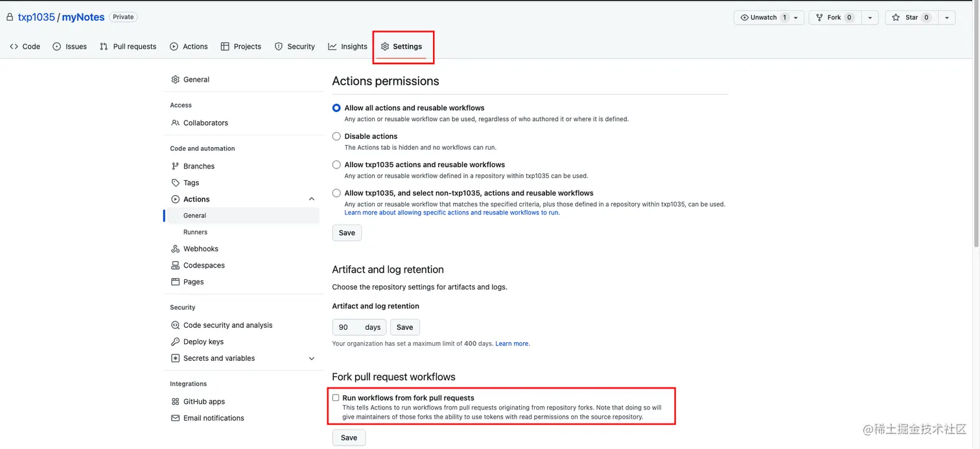Click the star icon on Star button

tap(896, 17)
